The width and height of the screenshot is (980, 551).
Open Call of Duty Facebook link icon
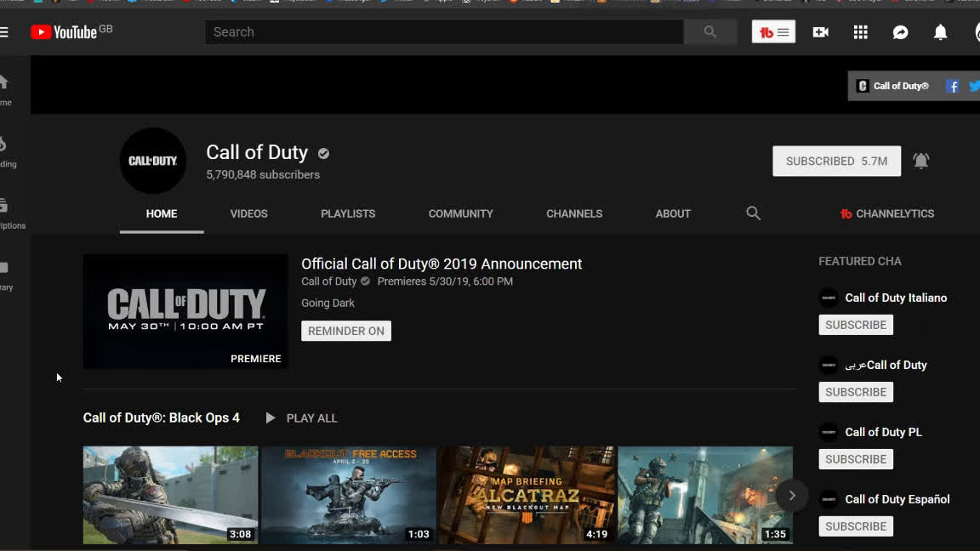click(953, 86)
